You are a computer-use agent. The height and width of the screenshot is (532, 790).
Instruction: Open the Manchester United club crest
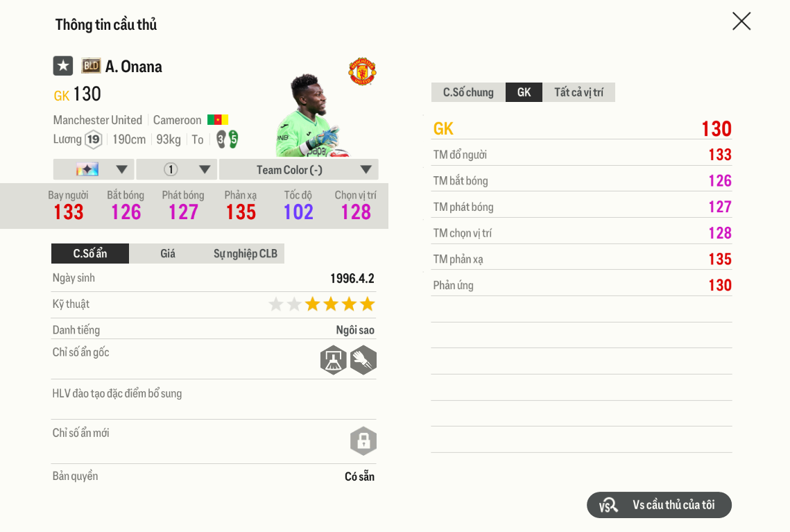363,71
